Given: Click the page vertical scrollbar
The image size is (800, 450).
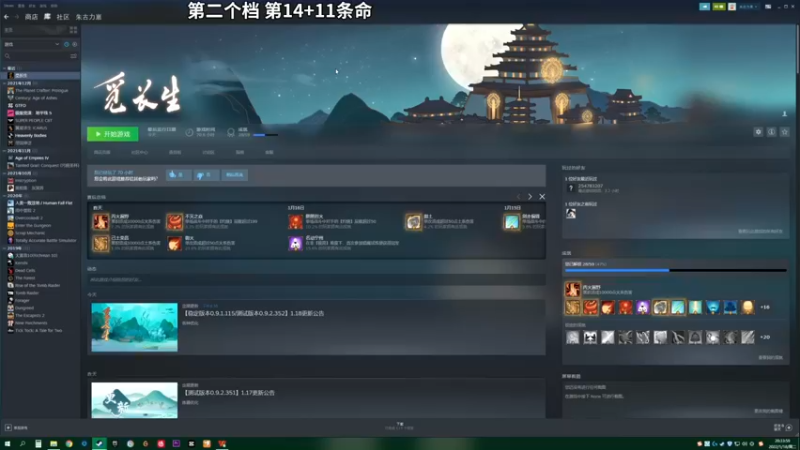Looking at the screenshot, I should coord(797,51).
